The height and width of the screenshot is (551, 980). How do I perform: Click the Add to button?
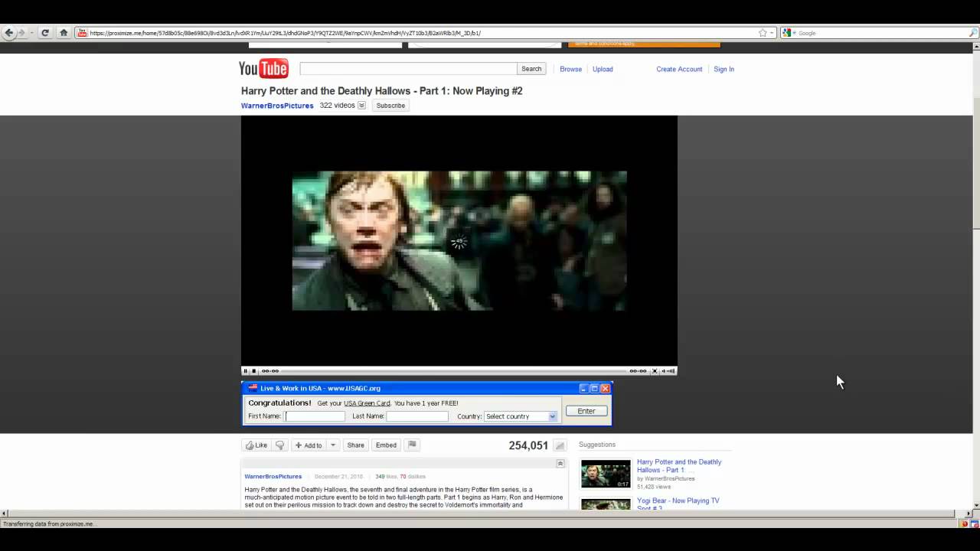309,445
